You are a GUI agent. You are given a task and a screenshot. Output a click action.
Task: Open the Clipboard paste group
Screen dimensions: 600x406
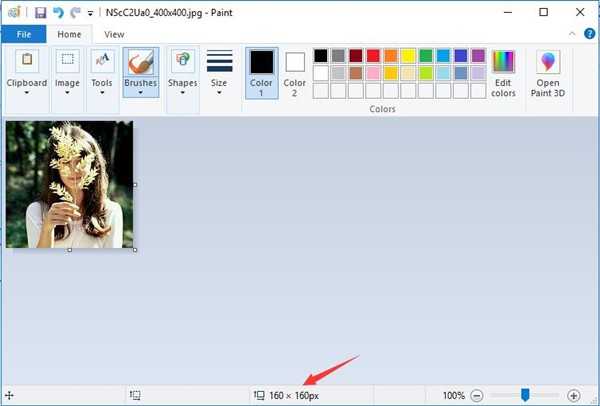pyautogui.click(x=27, y=72)
